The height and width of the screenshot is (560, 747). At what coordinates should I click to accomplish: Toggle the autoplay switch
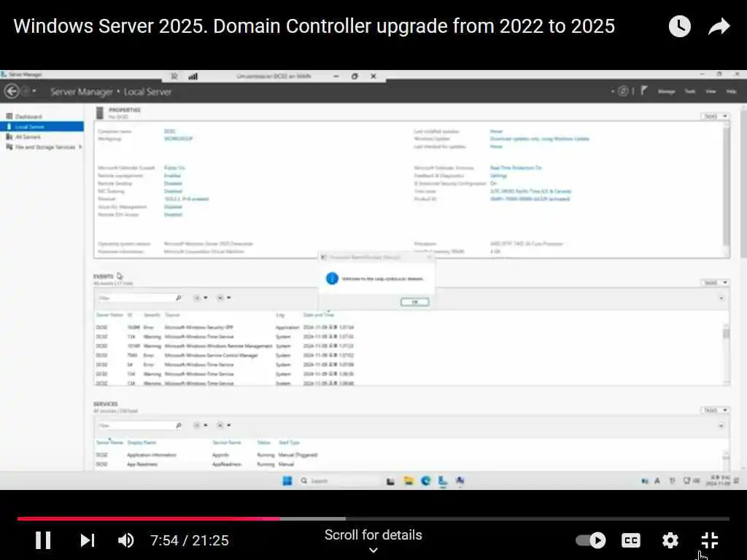(x=591, y=540)
